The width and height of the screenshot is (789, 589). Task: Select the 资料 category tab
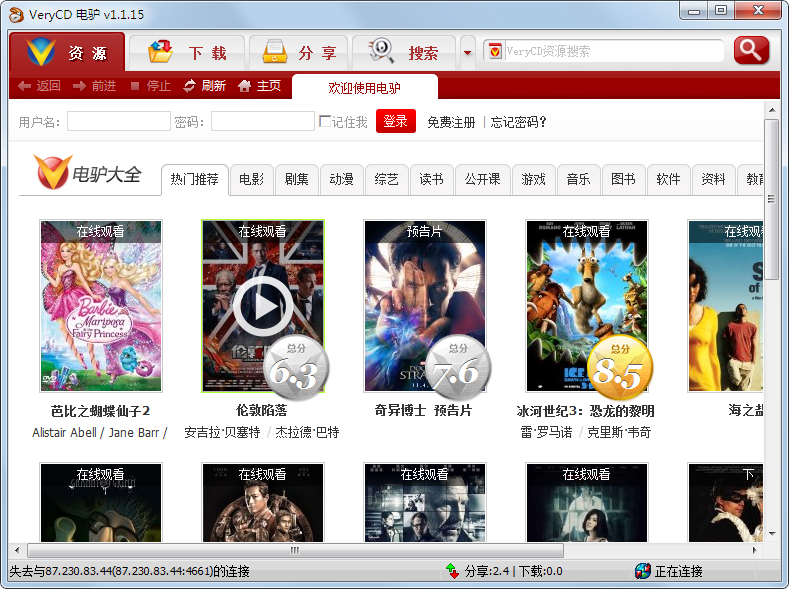point(714,180)
